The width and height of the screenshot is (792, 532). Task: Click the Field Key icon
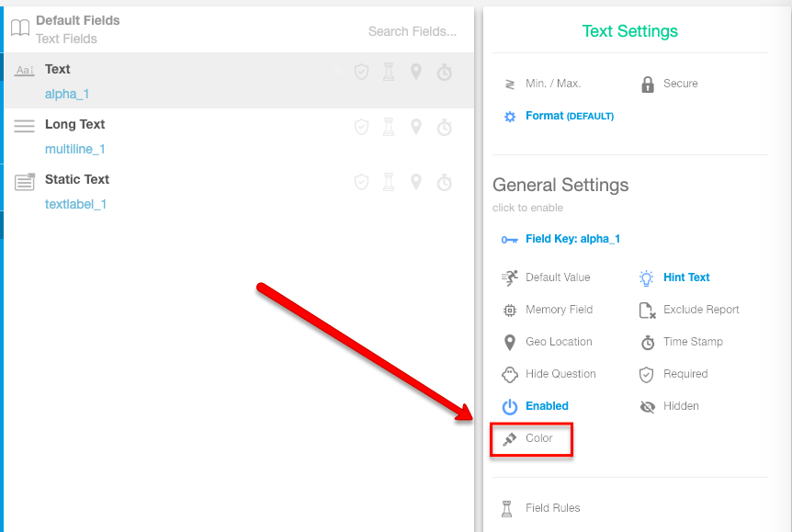[509, 240]
